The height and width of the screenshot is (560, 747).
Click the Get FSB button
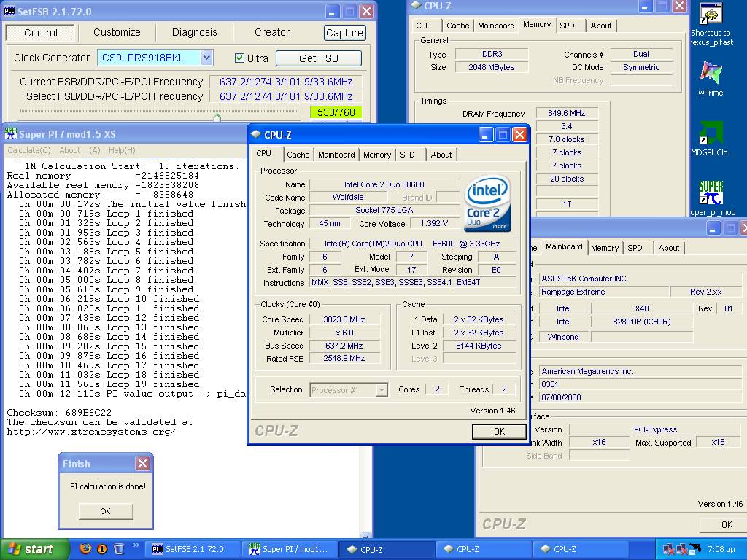[x=318, y=58]
